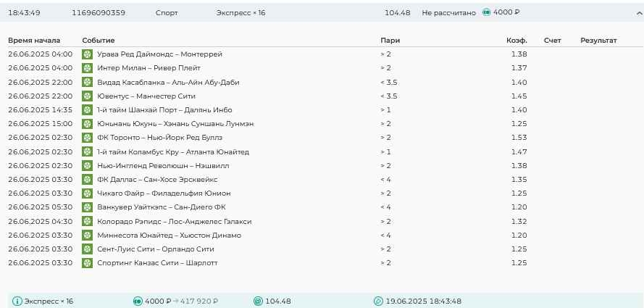
Task: Click the payout amount 417 920 ₽ in the footer
Action: tap(198, 301)
